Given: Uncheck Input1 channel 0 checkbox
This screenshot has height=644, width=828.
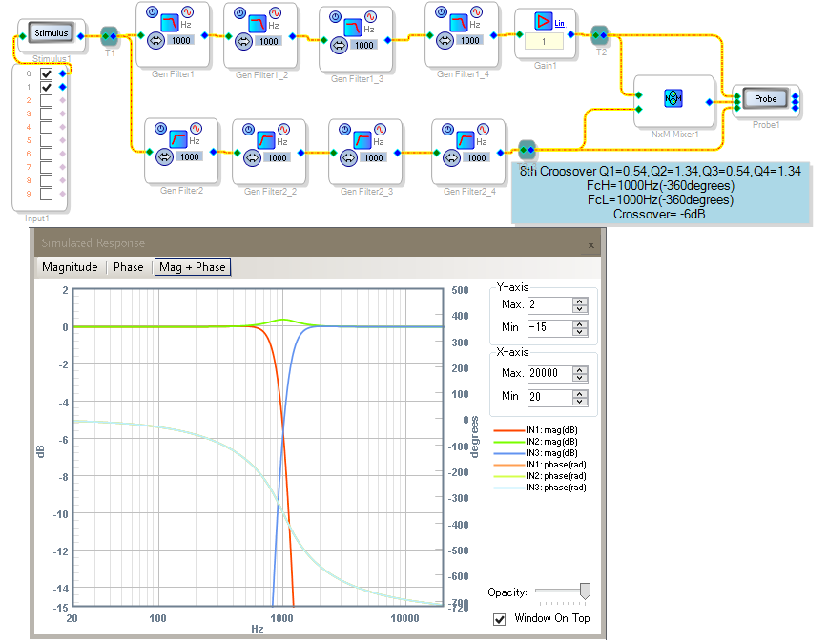Looking at the screenshot, I should coord(46,73).
